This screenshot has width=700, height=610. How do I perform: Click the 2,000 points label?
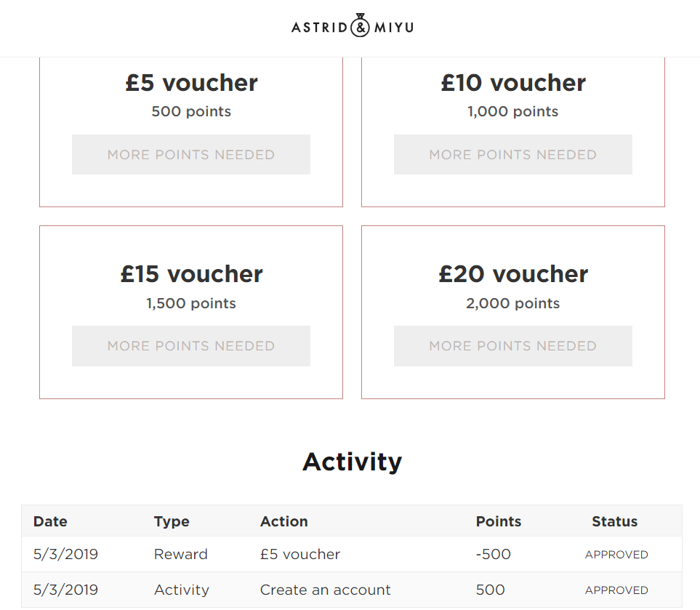(x=513, y=304)
